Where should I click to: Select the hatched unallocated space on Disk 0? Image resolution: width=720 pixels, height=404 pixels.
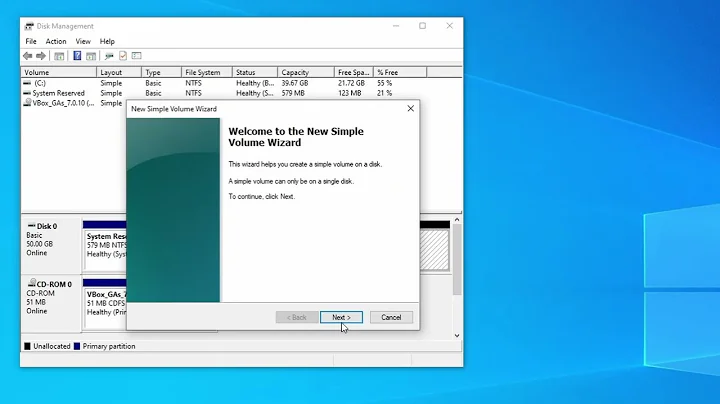[434, 250]
